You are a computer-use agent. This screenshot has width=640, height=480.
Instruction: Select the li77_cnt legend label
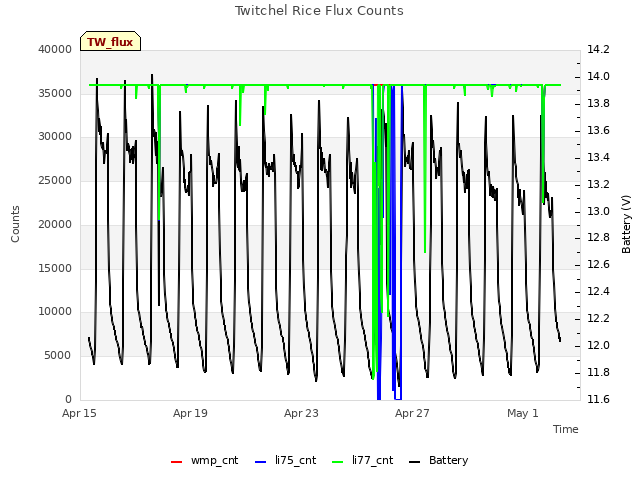click(x=373, y=460)
